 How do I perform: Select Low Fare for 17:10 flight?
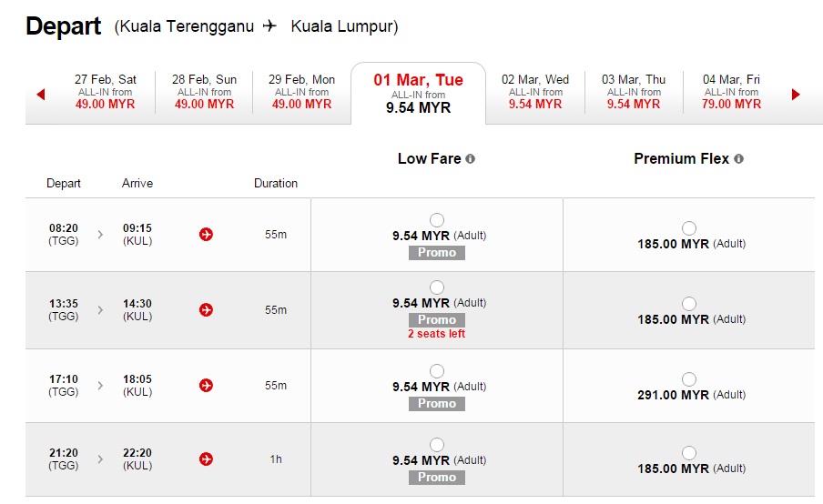[437, 371]
